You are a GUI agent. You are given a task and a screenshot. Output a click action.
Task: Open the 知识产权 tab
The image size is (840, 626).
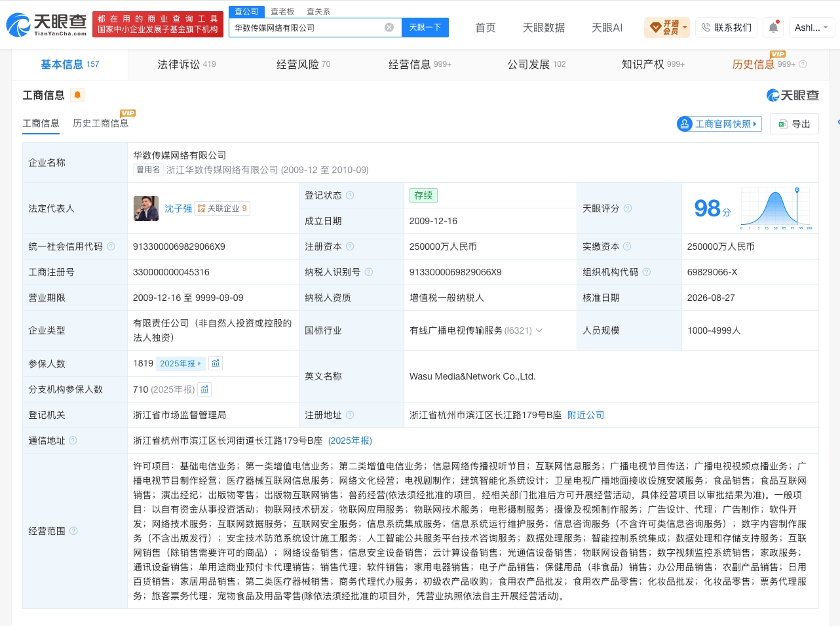pyautogui.click(x=653, y=64)
